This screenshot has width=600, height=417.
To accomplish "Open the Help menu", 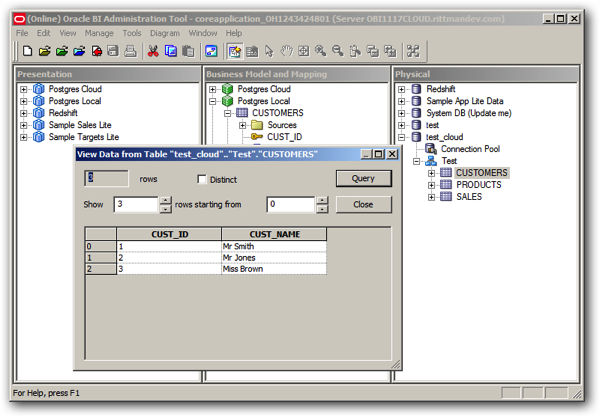I will [234, 33].
